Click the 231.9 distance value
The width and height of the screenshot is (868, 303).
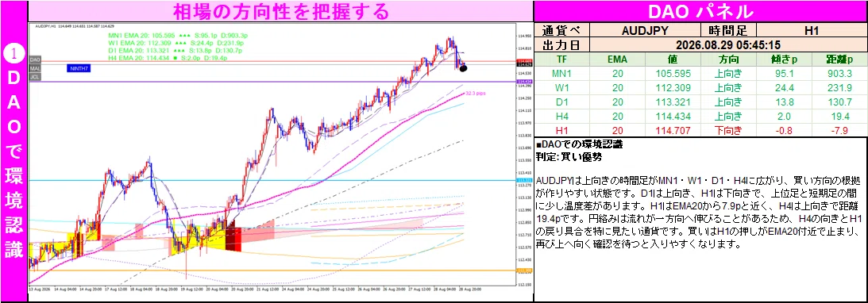[839, 87]
